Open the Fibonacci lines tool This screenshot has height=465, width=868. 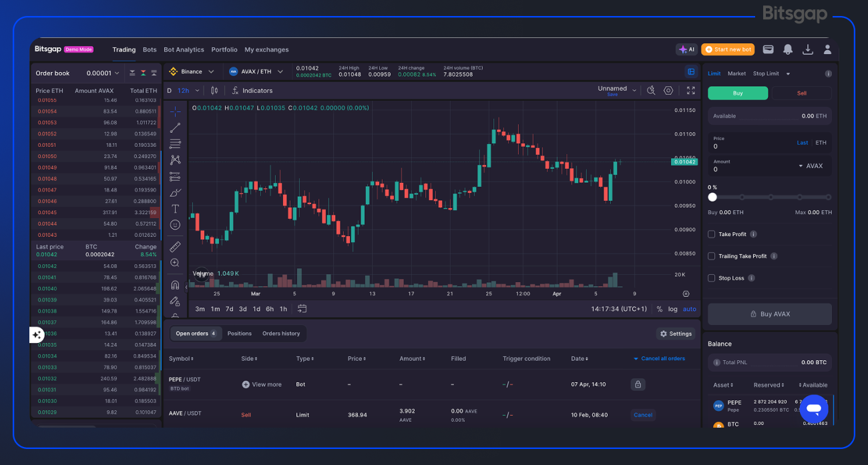pyautogui.click(x=175, y=143)
